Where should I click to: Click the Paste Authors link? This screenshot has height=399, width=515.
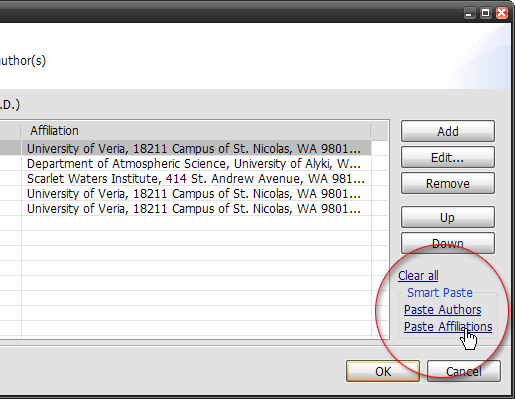(442, 310)
